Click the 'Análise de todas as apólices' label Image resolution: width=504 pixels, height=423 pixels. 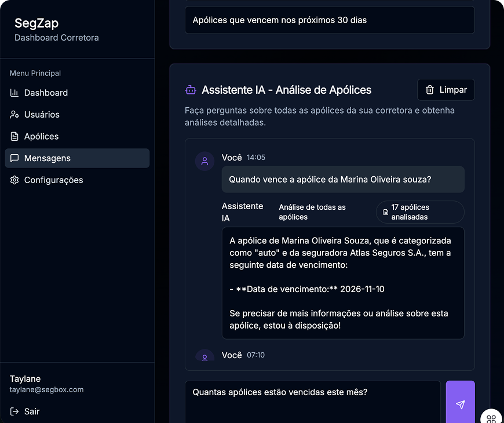312,212
